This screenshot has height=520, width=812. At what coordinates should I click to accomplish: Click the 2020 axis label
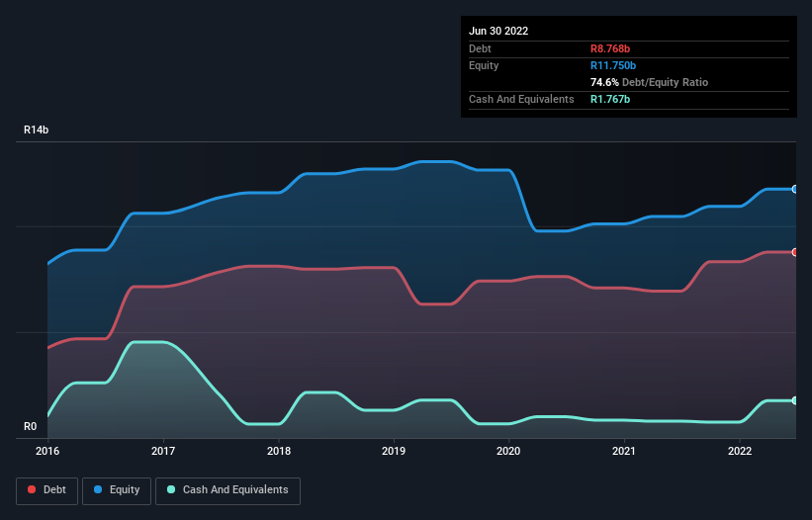(508, 451)
